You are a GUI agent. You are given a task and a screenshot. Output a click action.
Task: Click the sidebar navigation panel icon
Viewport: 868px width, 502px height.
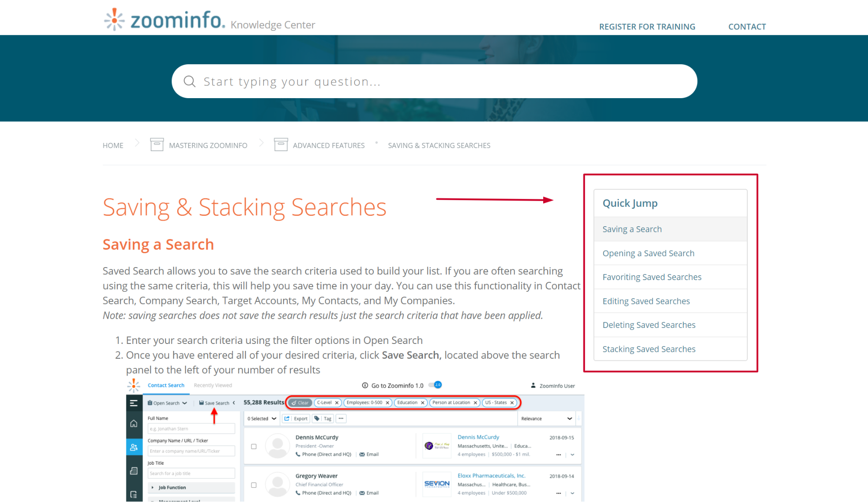coord(133,402)
